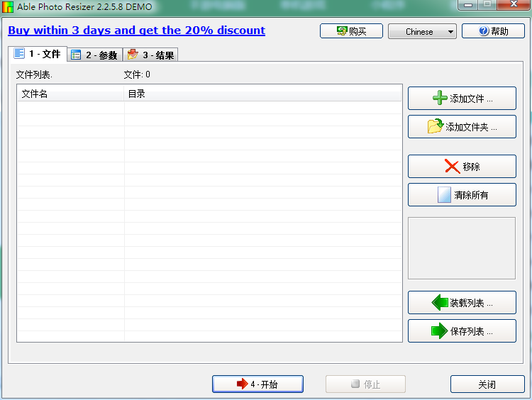Click the red X icon on 移除 button
Screen dimensions: 532x400
tap(452, 166)
